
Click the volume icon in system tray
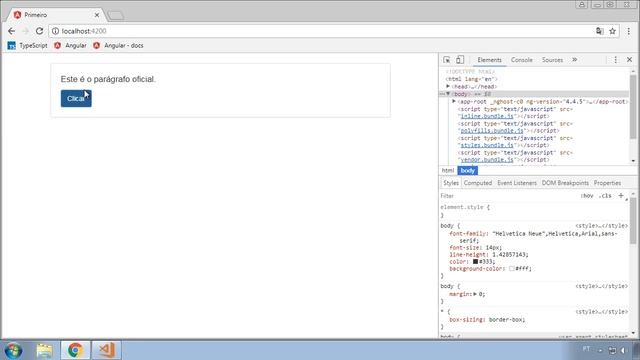(623, 350)
